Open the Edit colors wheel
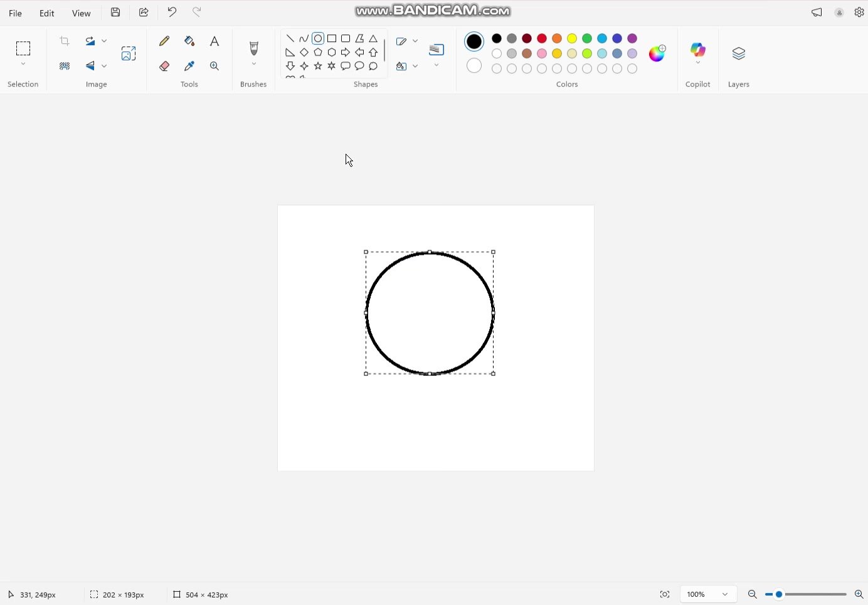 pos(657,53)
